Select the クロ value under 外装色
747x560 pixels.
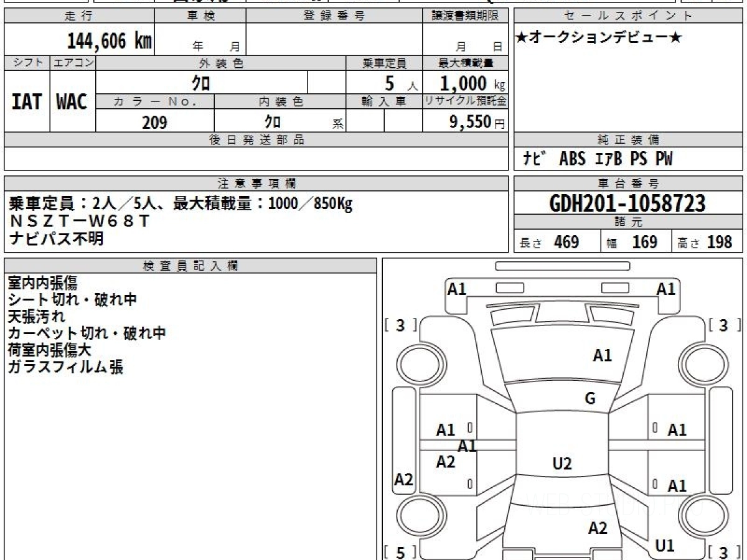(202, 83)
